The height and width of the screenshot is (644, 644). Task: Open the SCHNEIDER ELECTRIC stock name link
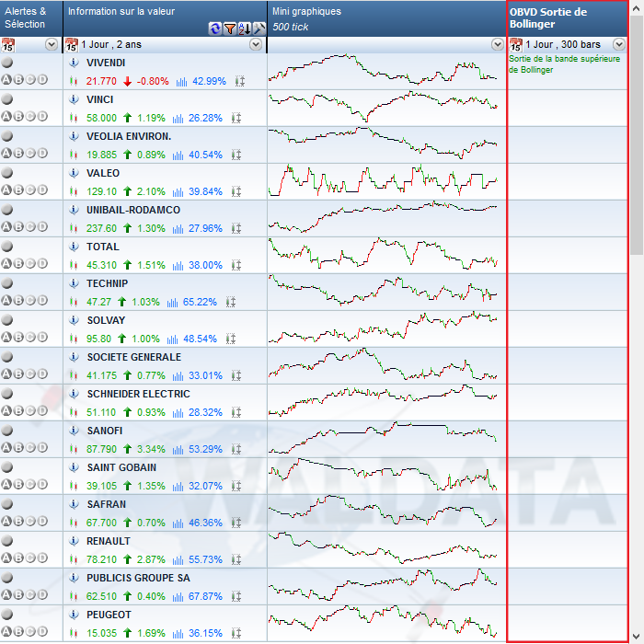[138, 394]
